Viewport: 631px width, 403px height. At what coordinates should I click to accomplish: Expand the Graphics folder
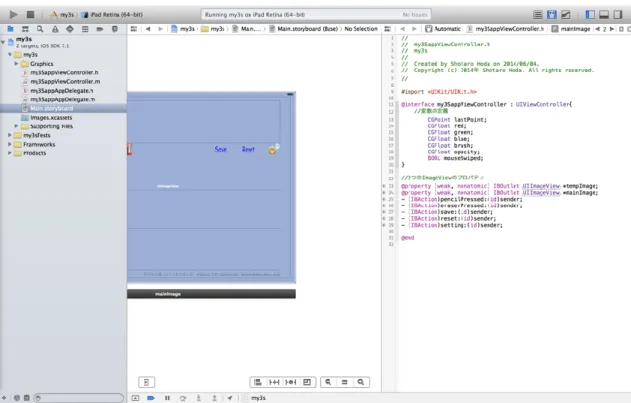click(16, 64)
